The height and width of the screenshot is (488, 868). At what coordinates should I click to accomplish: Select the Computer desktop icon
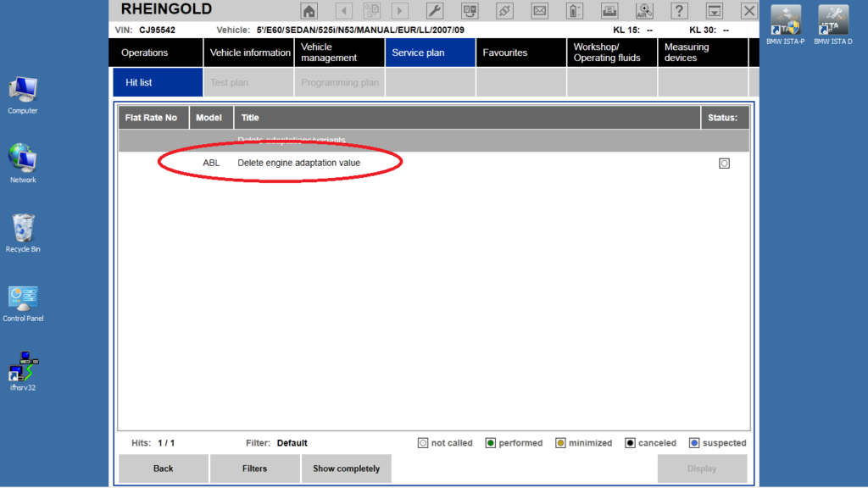(23, 96)
